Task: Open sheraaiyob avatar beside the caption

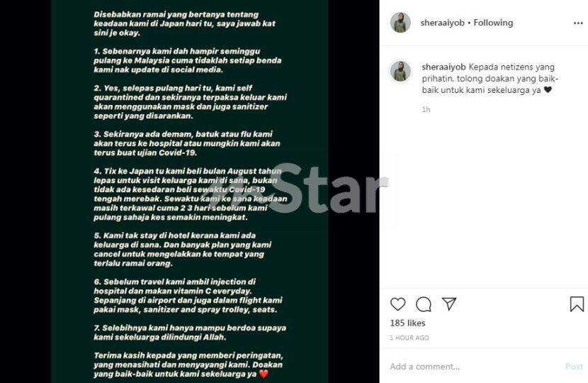Action: click(400, 71)
